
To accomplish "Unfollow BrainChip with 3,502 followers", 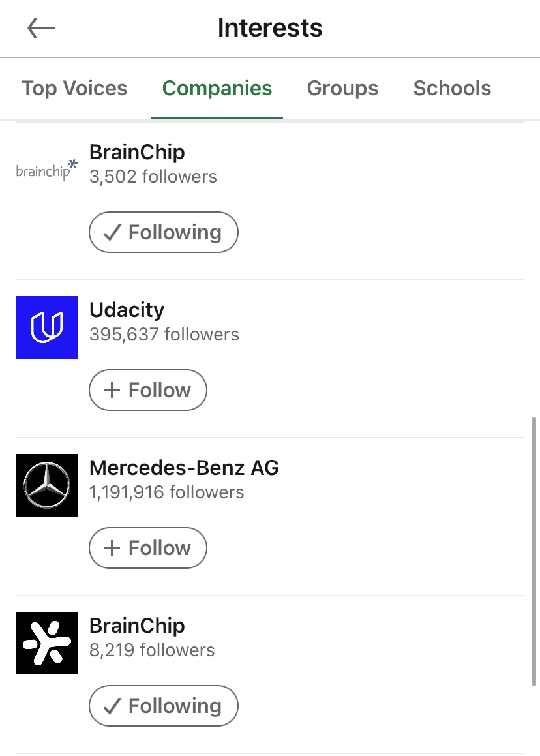I will click(164, 232).
